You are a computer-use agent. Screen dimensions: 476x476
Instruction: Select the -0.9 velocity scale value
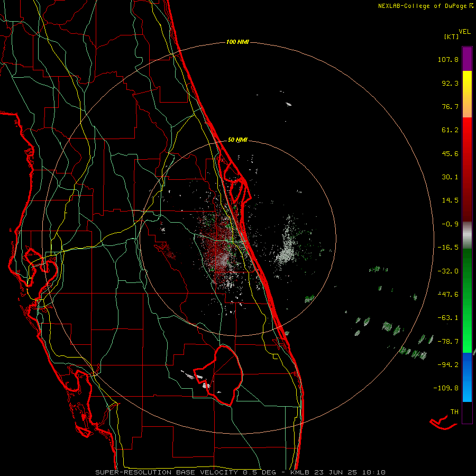(x=450, y=224)
